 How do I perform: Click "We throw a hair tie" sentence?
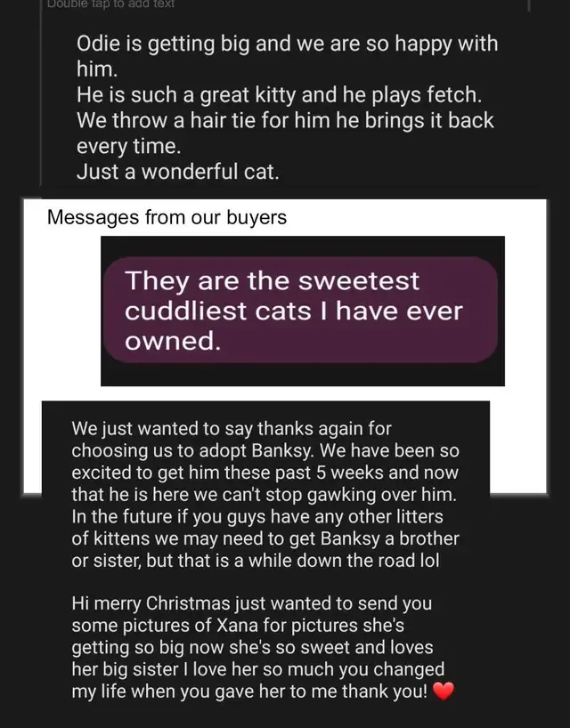tap(285, 133)
